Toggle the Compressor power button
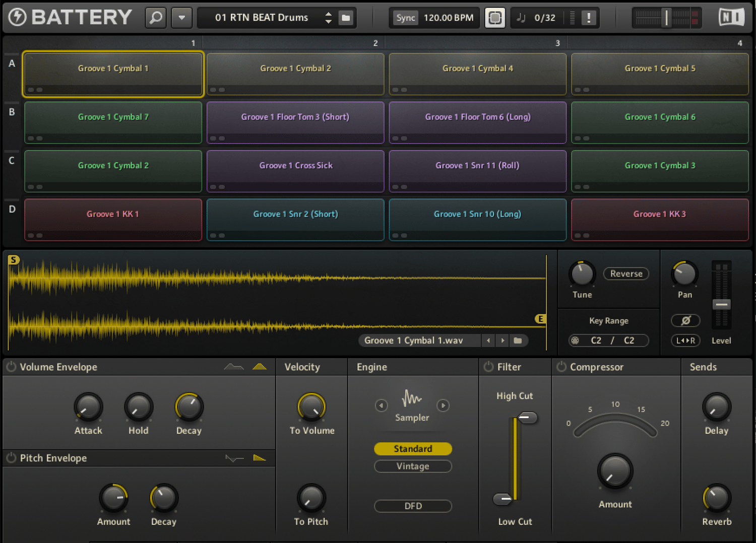756x543 pixels. click(561, 367)
